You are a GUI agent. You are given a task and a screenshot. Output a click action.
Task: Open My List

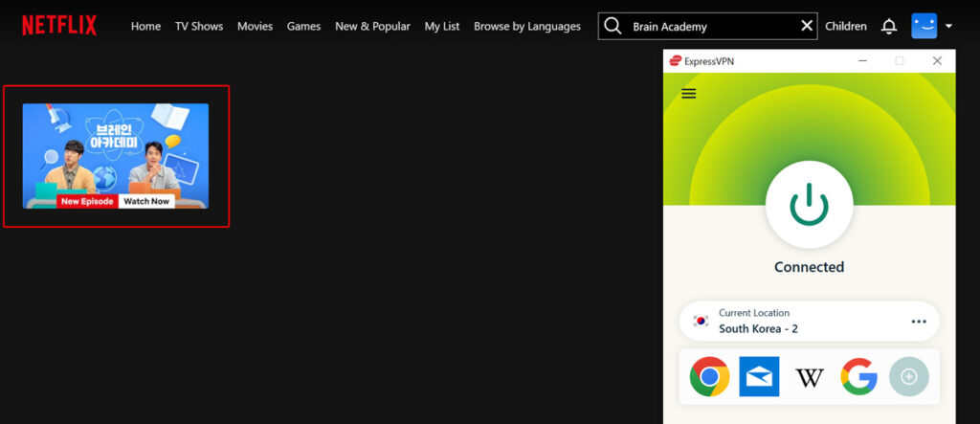442,26
